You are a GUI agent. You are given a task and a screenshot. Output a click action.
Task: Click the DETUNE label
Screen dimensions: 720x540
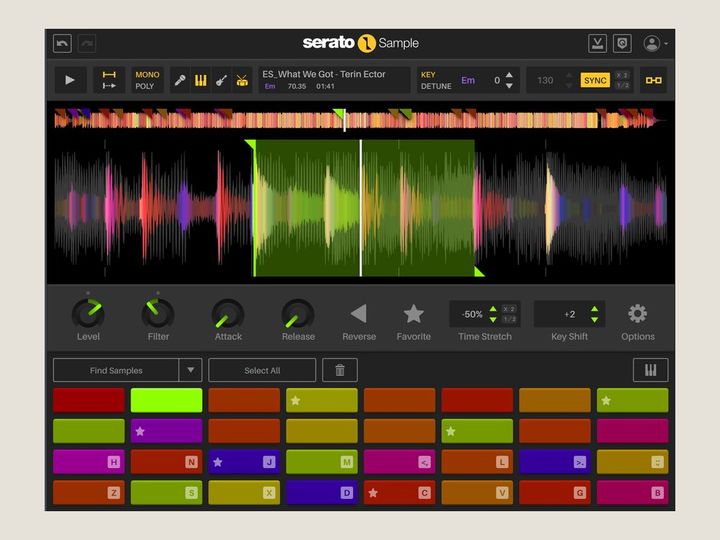tap(436, 86)
